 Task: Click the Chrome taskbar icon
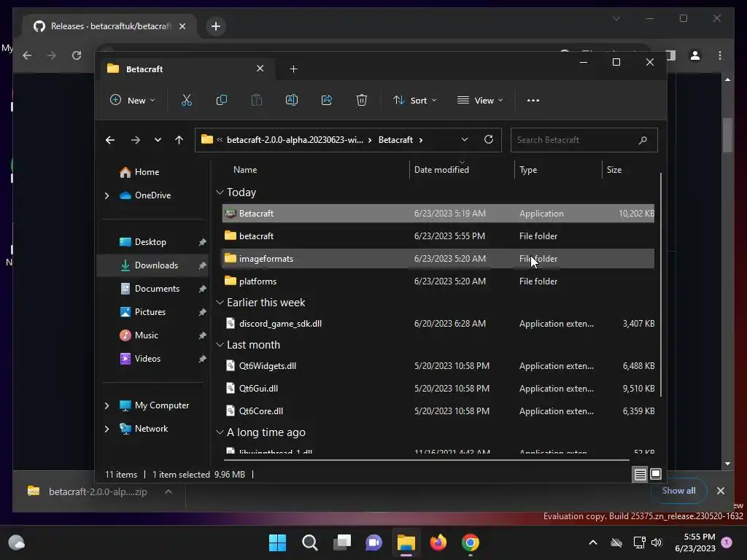click(x=471, y=542)
